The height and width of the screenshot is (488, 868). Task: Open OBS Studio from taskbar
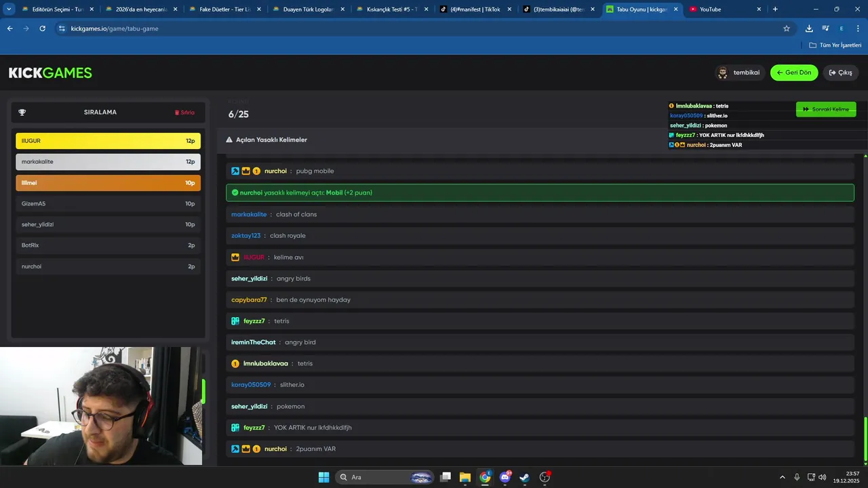click(545, 477)
